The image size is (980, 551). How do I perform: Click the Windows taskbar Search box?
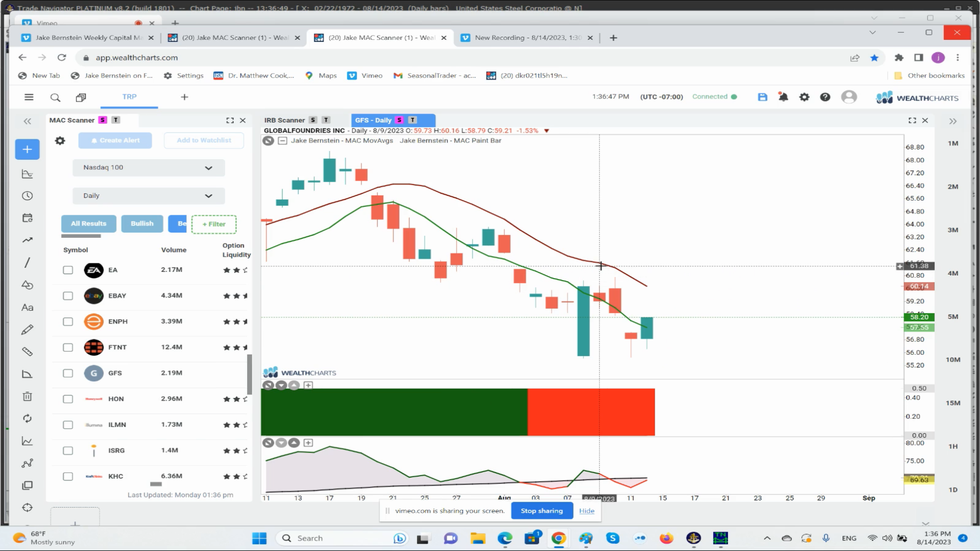pos(342,538)
